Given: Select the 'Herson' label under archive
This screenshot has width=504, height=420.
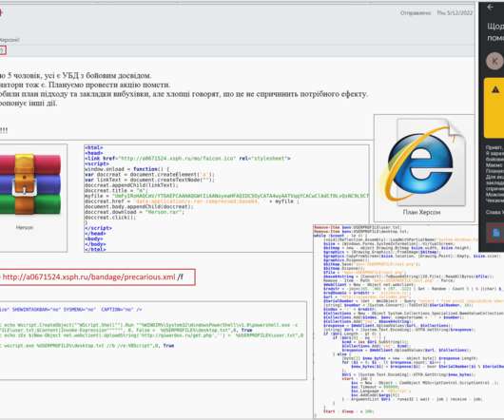Looking at the screenshot, I should click(x=25, y=227).
